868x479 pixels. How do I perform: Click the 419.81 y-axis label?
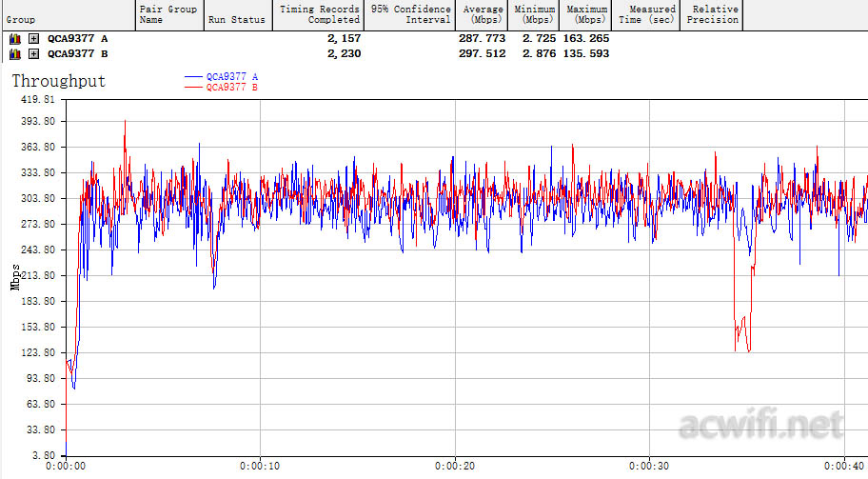[38, 100]
